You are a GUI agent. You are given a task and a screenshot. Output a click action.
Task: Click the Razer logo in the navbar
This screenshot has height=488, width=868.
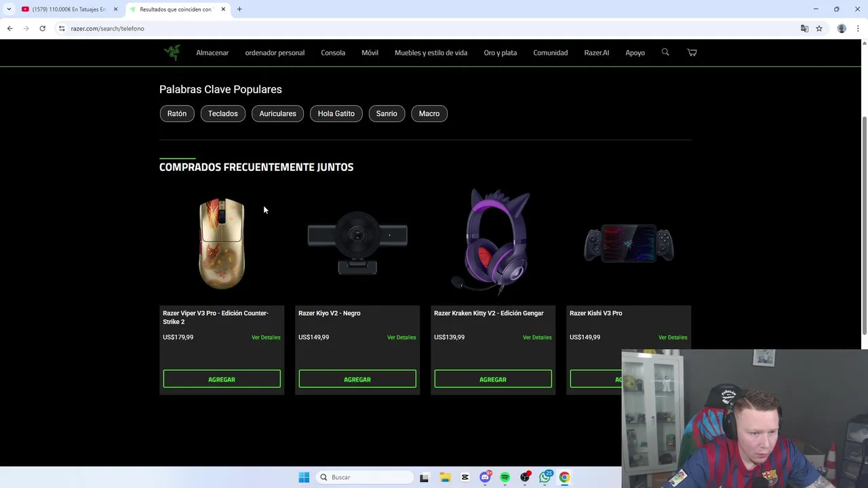[172, 52]
